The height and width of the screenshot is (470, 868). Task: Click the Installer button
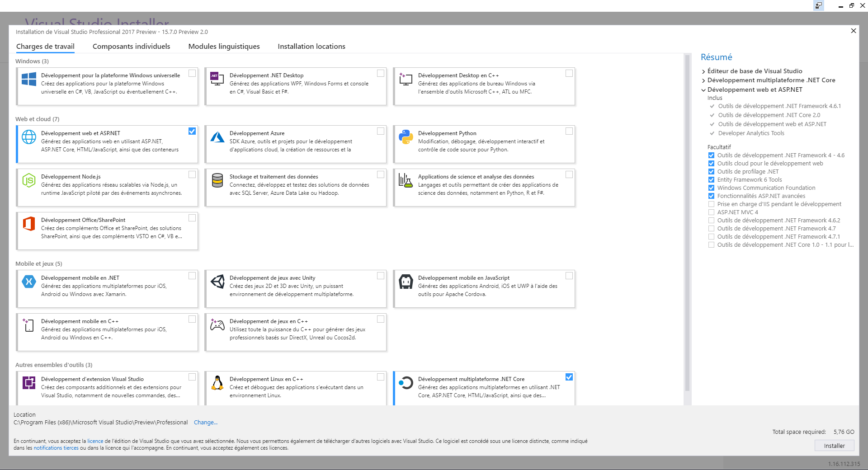click(x=834, y=446)
